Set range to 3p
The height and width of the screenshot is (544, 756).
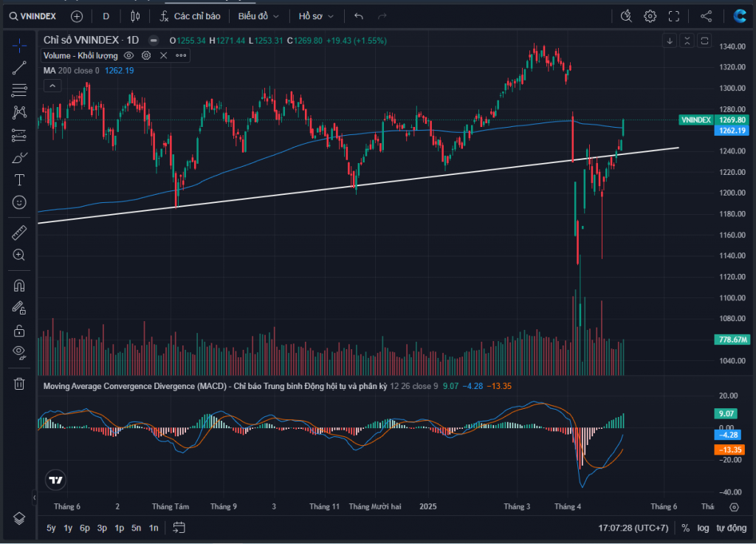point(102,528)
